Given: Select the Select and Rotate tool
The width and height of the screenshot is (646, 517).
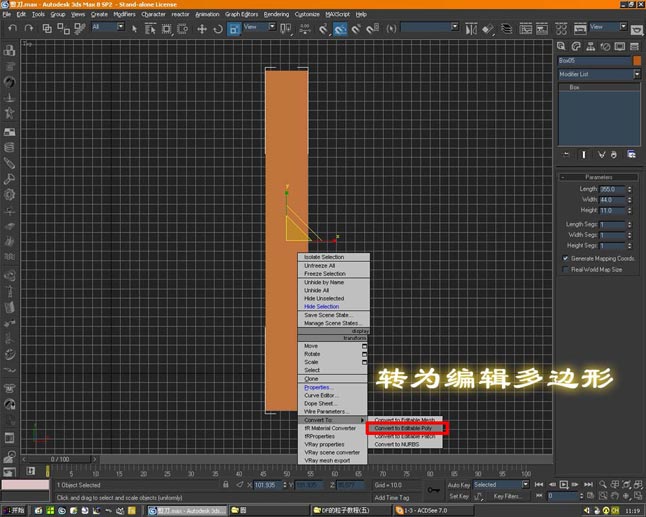Looking at the screenshot, I should 218,29.
